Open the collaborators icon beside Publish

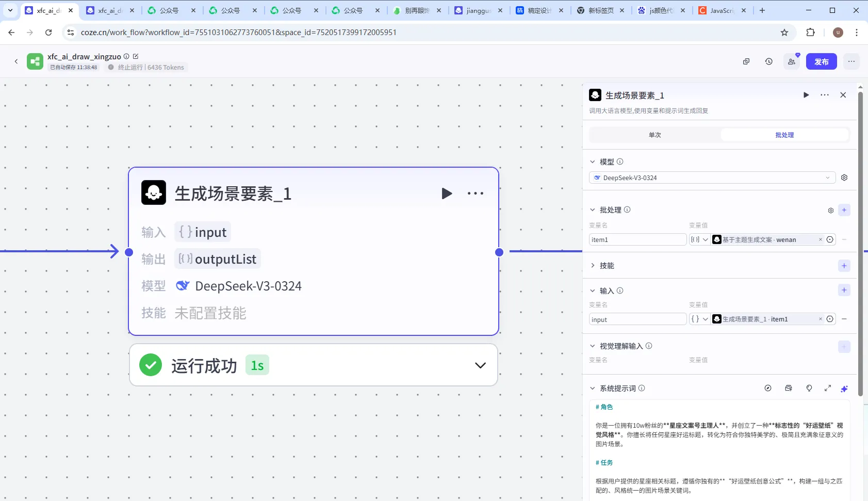click(791, 61)
